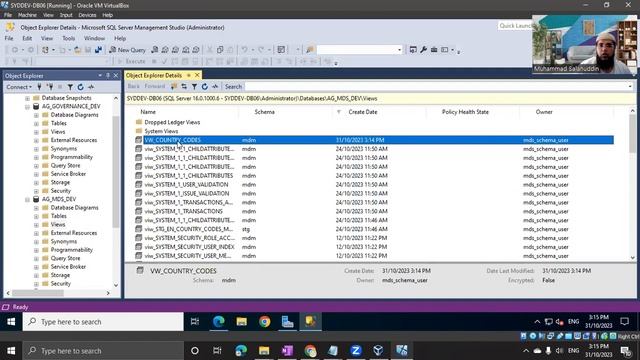
Task: Open the VM Action Center notification icon
Action: (624, 322)
